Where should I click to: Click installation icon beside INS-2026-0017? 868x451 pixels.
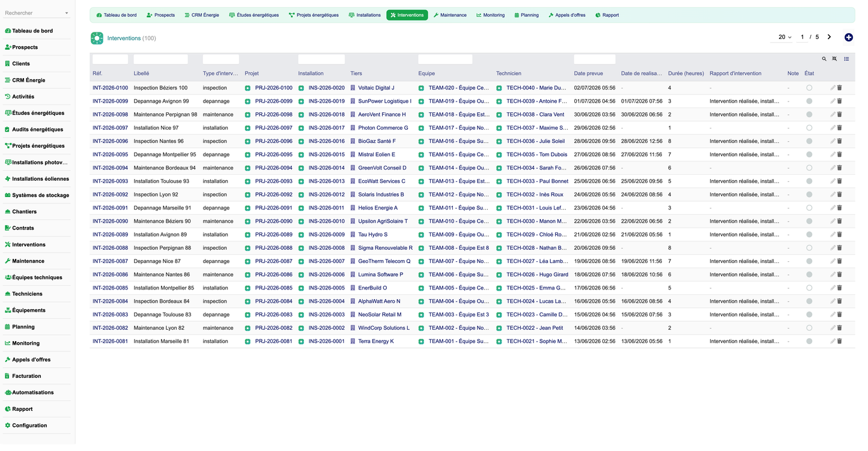point(301,128)
